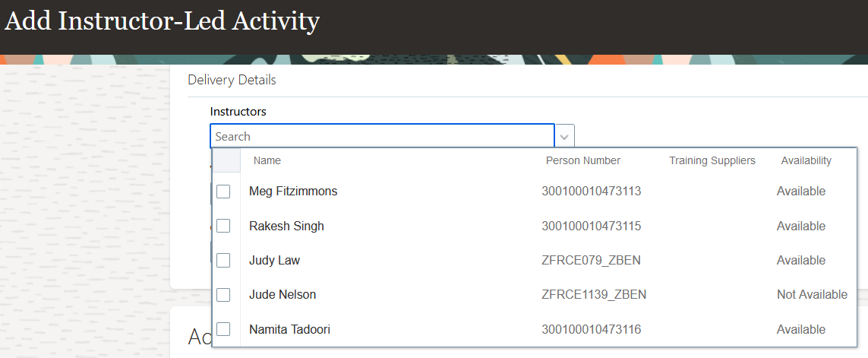Choose Meg Fitzimmons from the list
868x358 pixels.
point(293,192)
